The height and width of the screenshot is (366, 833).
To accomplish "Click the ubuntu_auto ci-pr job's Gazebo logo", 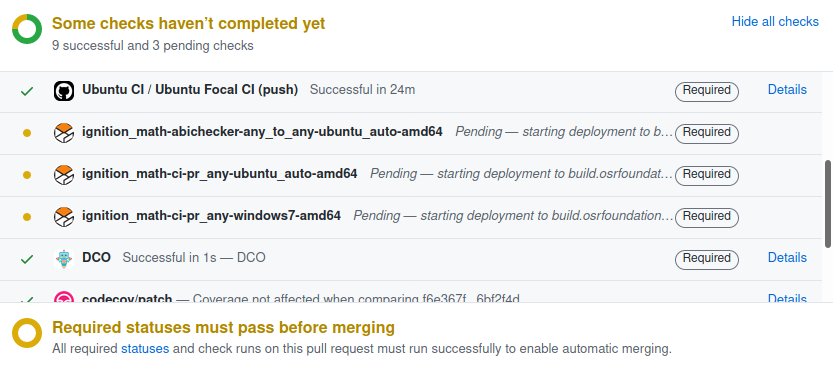I will coord(64,175).
